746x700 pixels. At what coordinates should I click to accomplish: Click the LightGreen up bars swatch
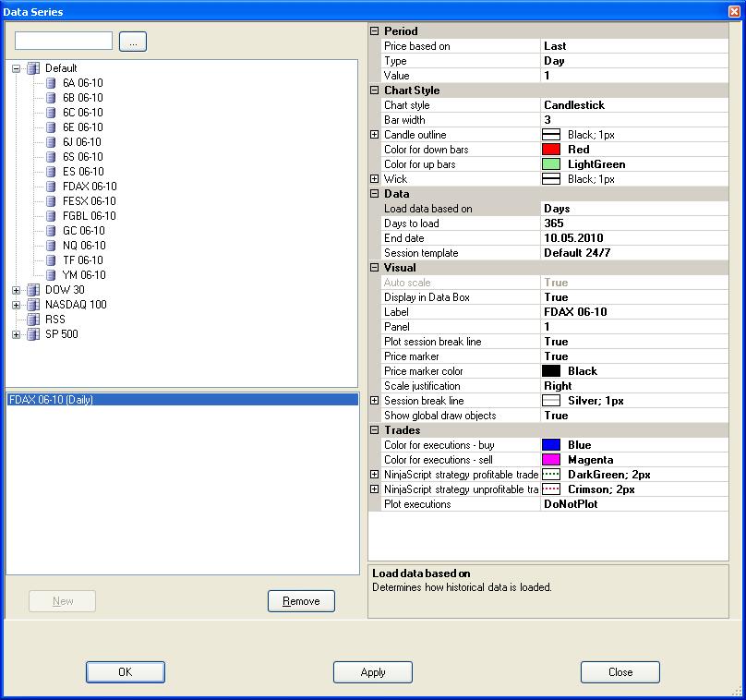(551, 164)
